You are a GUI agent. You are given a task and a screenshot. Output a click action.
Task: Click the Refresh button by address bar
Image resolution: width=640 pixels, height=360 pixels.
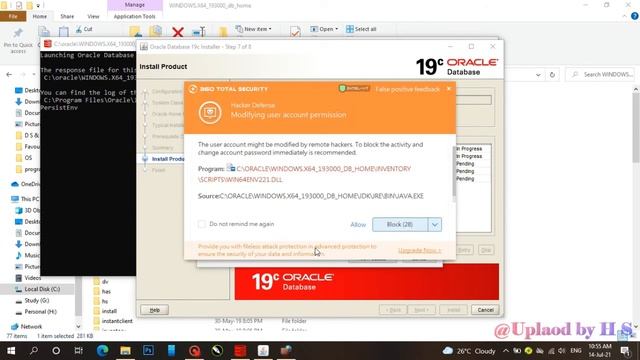[x=552, y=75]
